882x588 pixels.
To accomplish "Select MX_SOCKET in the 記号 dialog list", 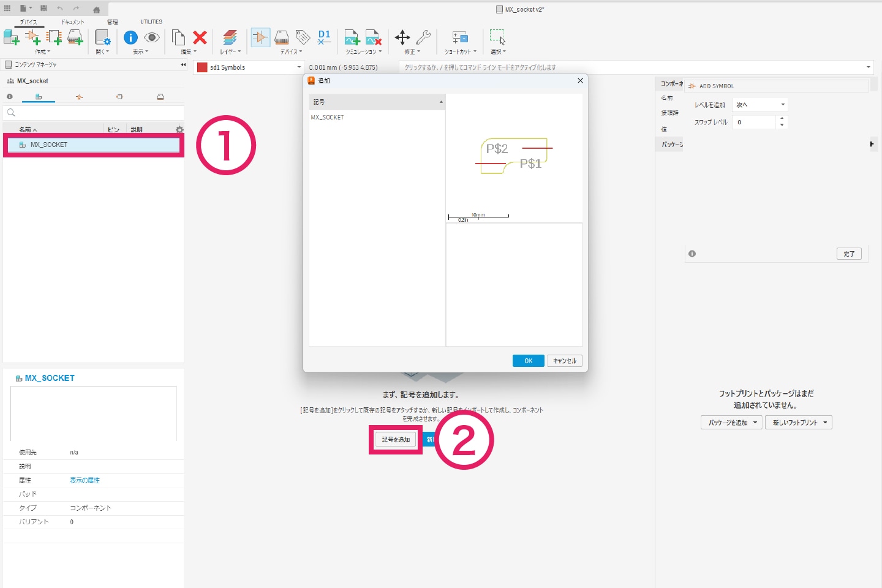I will [328, 117].
